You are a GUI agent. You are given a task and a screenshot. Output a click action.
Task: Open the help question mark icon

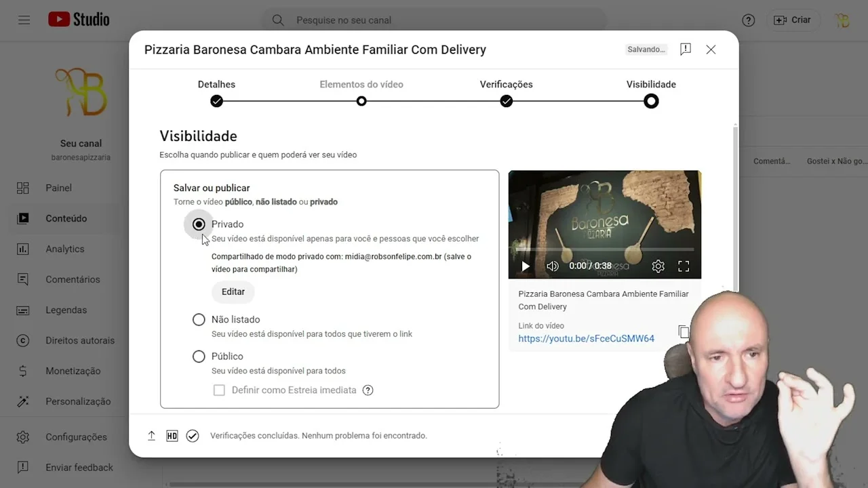point(749,20)
